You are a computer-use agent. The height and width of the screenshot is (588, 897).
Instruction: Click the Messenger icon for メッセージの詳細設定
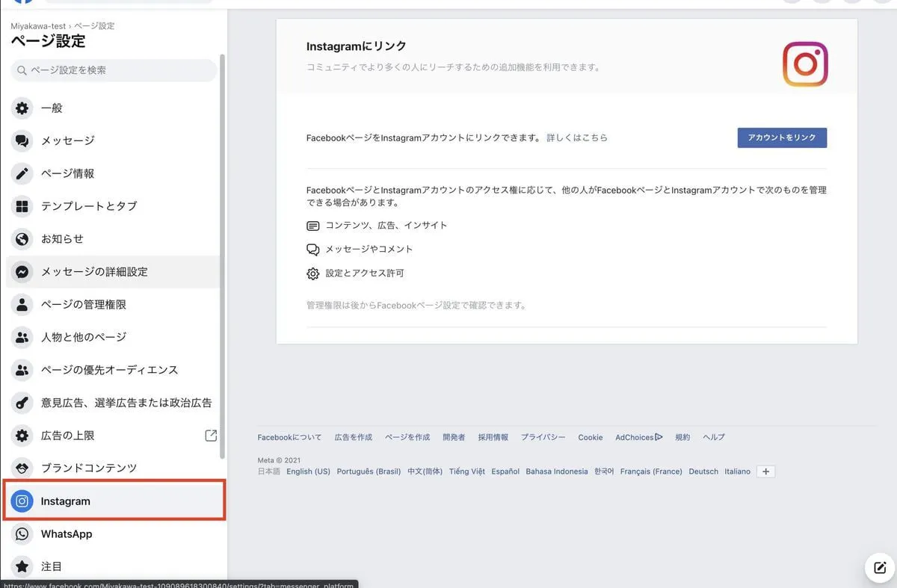point(22,272)
